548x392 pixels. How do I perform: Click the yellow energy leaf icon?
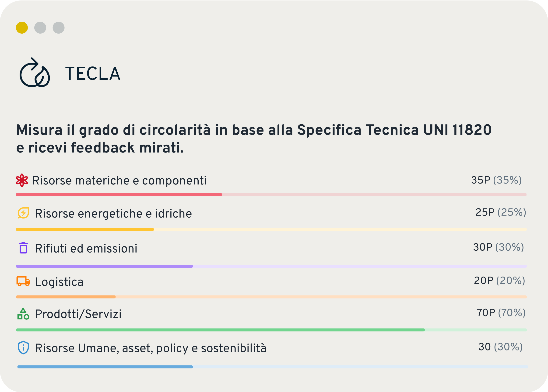(x=23, y=213)
